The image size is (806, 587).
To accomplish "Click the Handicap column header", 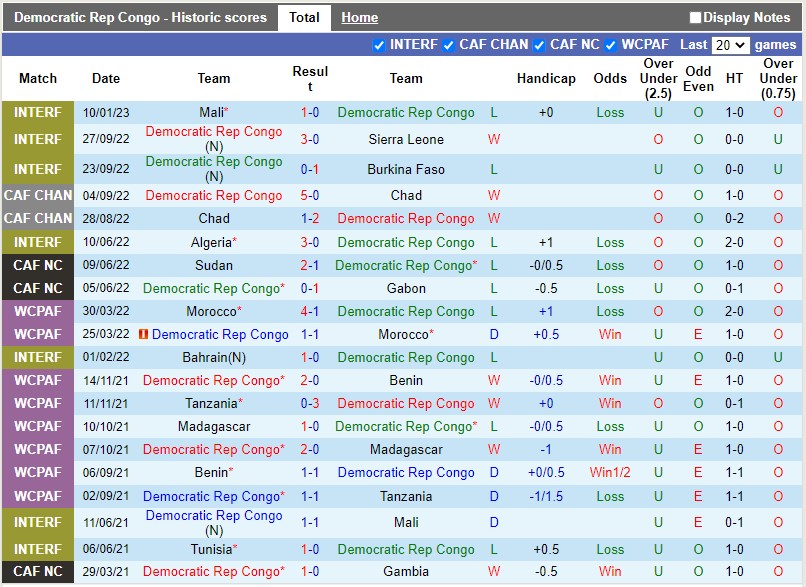I will (546, 78).
